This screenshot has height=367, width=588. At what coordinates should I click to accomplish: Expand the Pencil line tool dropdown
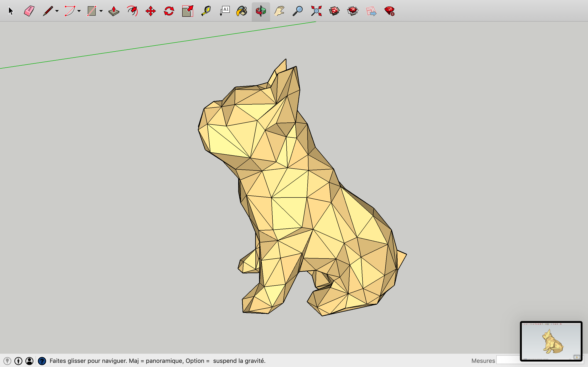[57, 11]
